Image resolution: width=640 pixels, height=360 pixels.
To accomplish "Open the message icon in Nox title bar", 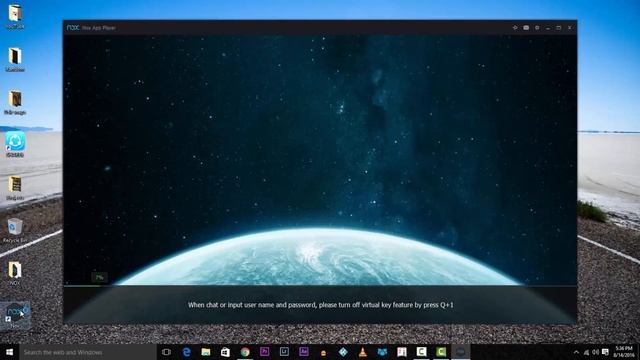I will (526, 28).
